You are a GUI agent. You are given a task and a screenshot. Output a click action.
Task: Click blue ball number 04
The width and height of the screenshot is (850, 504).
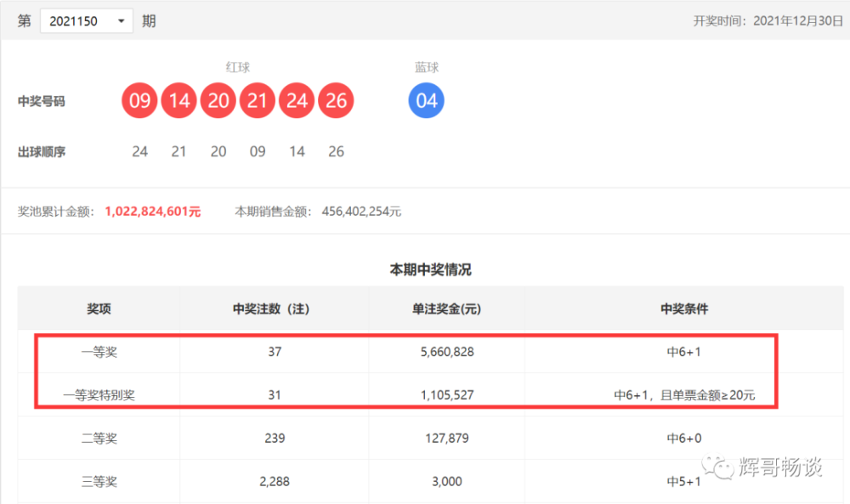point(426,100)
